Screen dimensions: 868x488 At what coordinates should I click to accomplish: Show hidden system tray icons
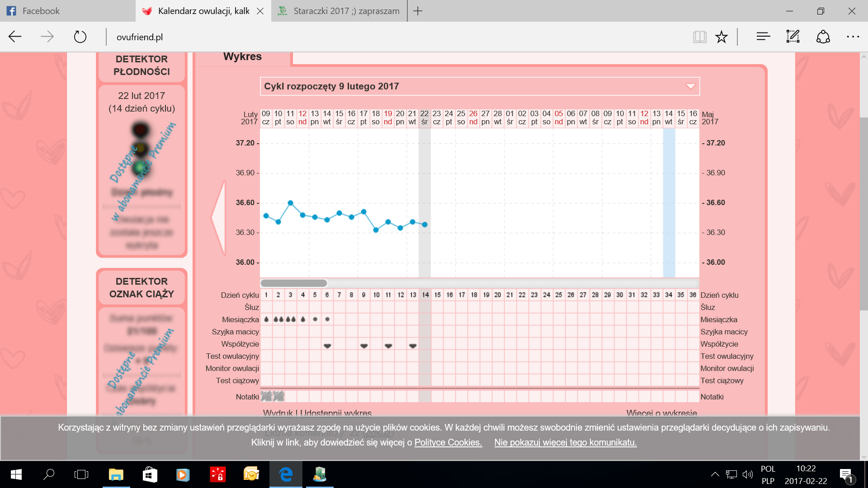click(x=715, y=474)
